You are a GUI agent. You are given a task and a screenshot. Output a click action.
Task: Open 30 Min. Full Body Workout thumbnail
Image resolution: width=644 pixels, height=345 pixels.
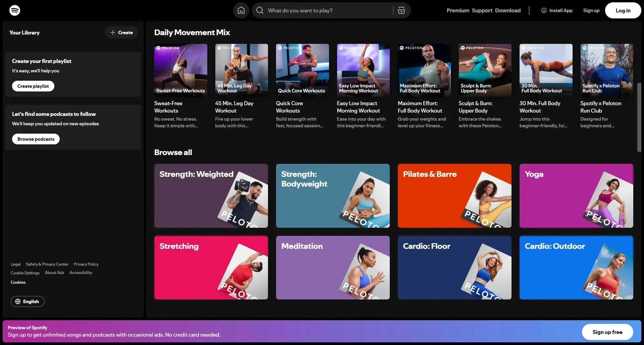546,70
